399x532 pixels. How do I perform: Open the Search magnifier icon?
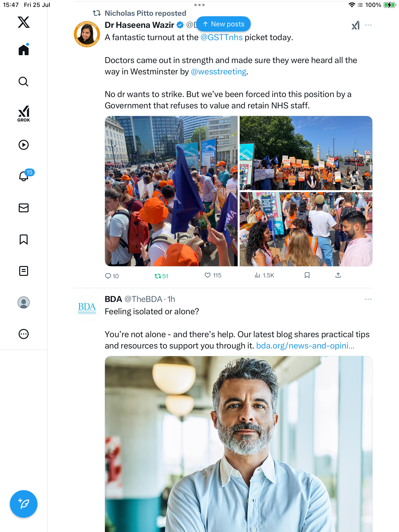[24, 82]
